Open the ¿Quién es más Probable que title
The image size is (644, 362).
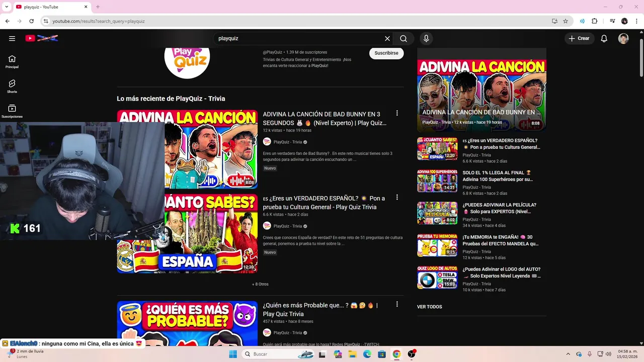(320, 310)
